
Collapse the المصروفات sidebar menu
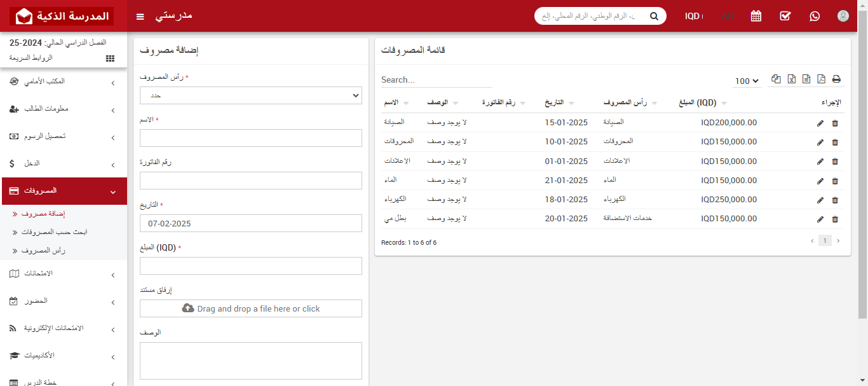[64, 190]
